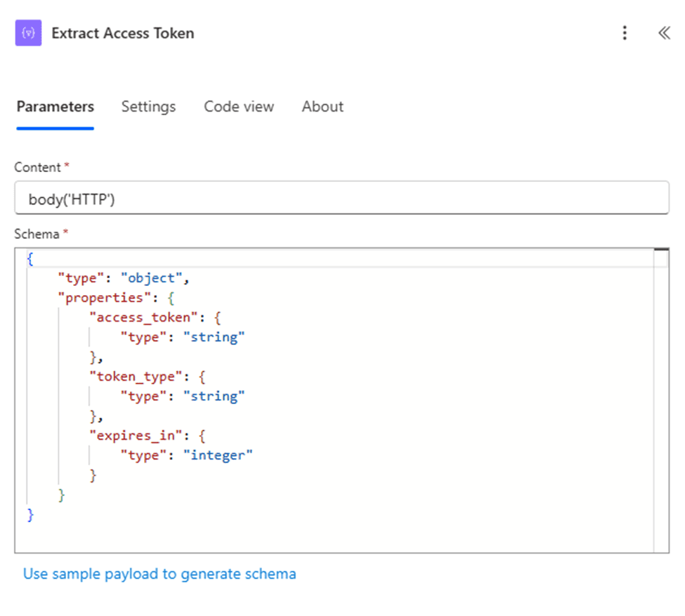Open the About tab
The image size is (685, 616).
click(322, 107)
